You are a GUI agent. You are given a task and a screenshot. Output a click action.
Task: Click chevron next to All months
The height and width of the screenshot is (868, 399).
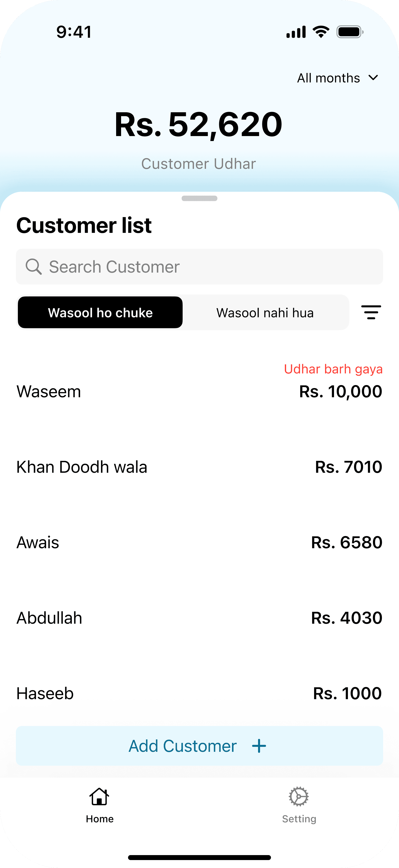373,78
